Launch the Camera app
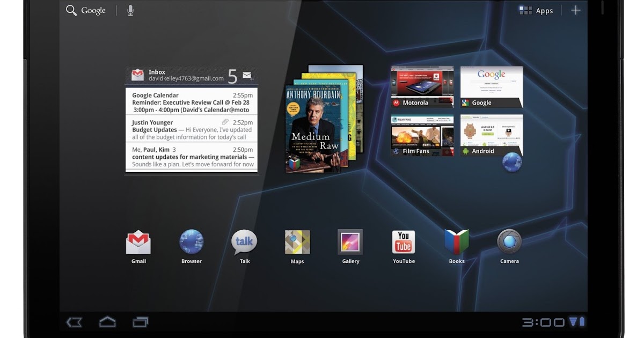 (x=509, y=247)
